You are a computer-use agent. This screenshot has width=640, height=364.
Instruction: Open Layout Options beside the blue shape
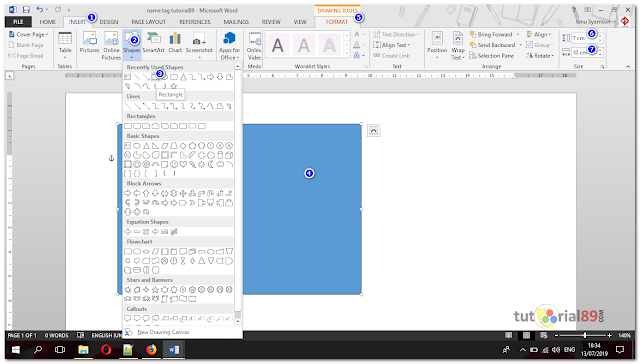(373, 131)
